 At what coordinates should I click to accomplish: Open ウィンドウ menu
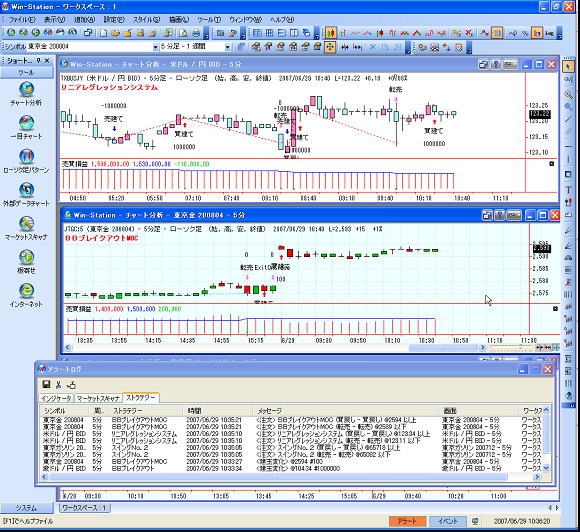pyautogui.click(x=245, y=20)
